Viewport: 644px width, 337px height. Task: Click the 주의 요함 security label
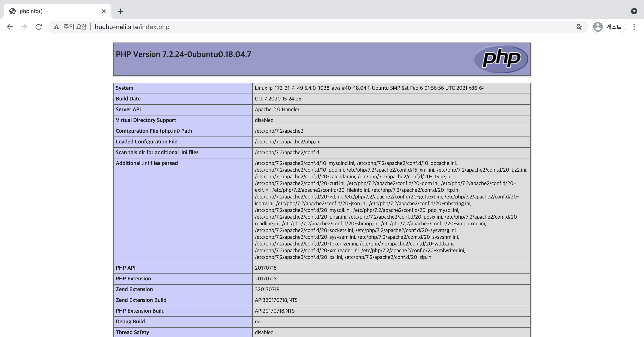pos(75,27)
